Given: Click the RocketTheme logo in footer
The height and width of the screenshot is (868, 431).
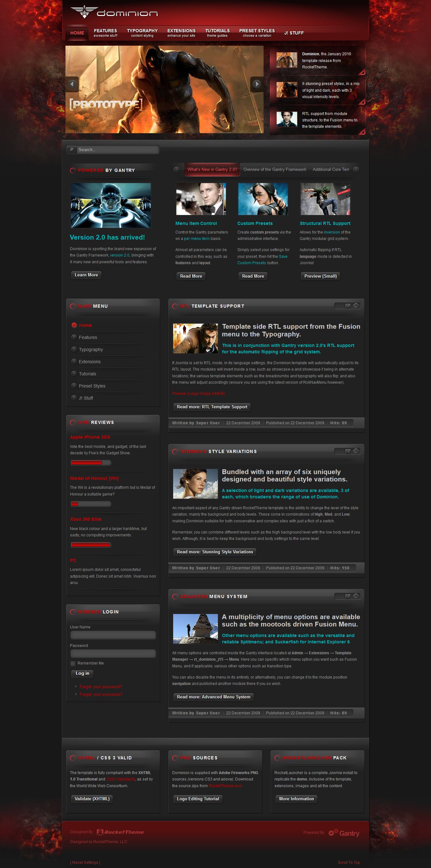Looking at the screenshot, I should point(120,832).
